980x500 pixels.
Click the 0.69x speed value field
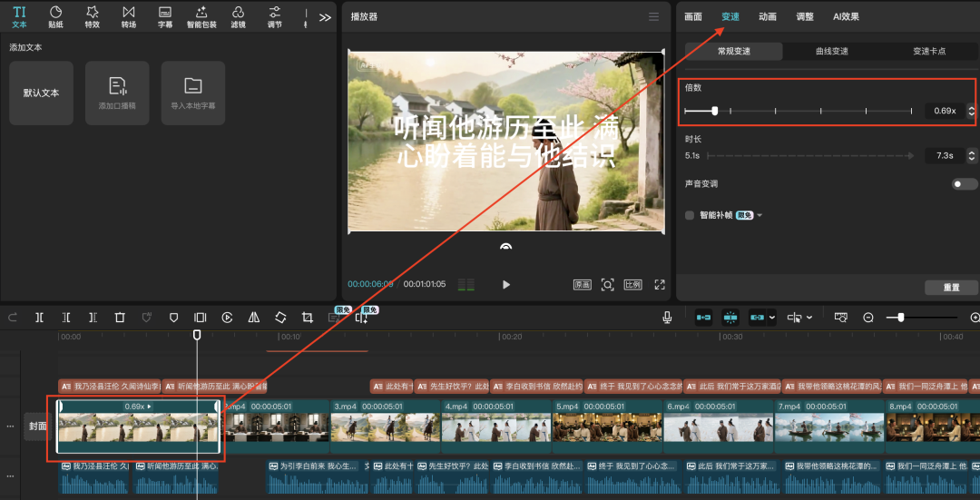pyautogui.click(x=945, y=111)
